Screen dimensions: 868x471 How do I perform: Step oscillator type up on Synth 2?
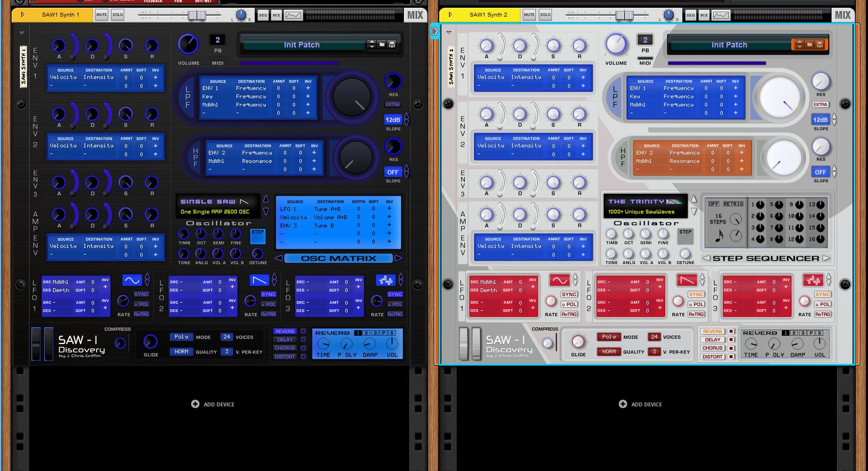pos(694,199)
